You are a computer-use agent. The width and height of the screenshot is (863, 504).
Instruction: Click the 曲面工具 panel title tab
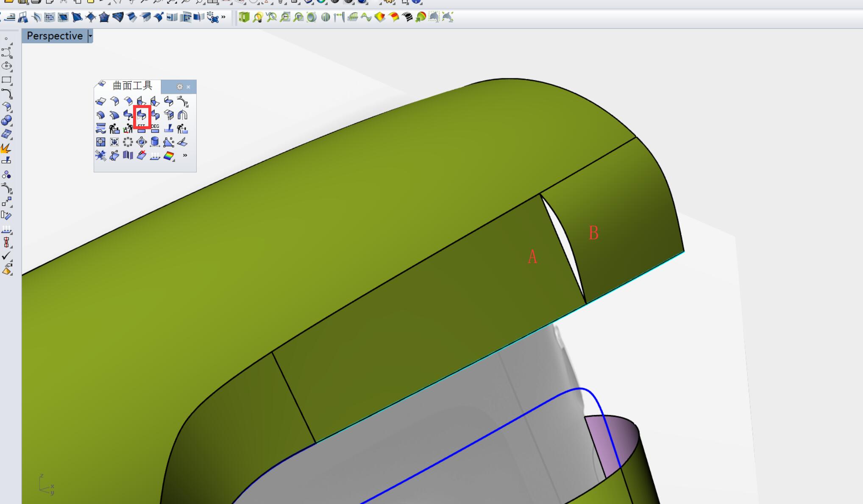pos(132,86)
